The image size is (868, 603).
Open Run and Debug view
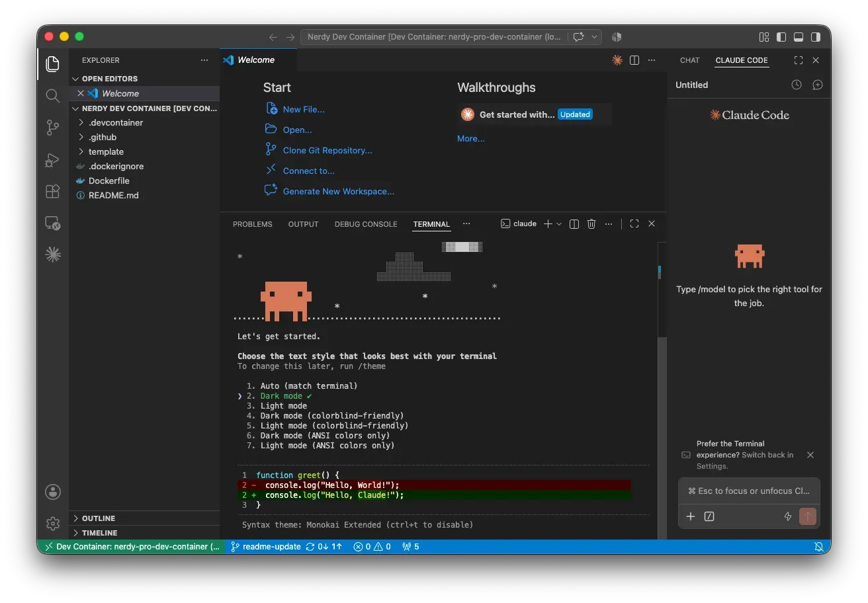click(53, 160)
